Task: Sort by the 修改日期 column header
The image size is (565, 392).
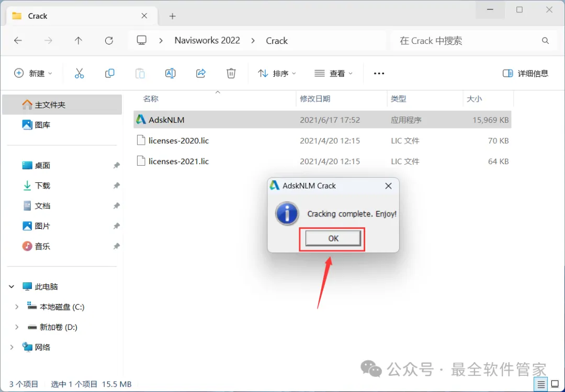Action: click(315, 99)
